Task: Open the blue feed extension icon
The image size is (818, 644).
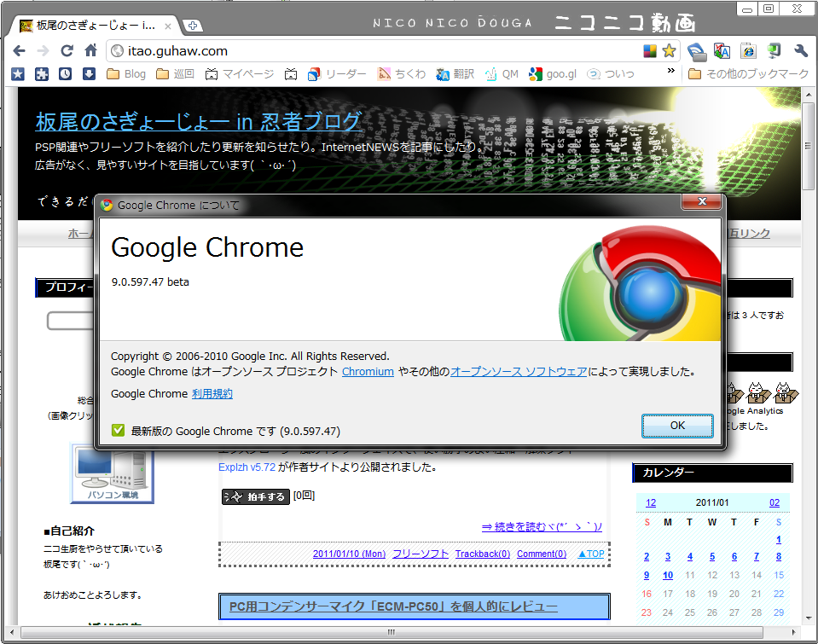Action: pos(696,51)
